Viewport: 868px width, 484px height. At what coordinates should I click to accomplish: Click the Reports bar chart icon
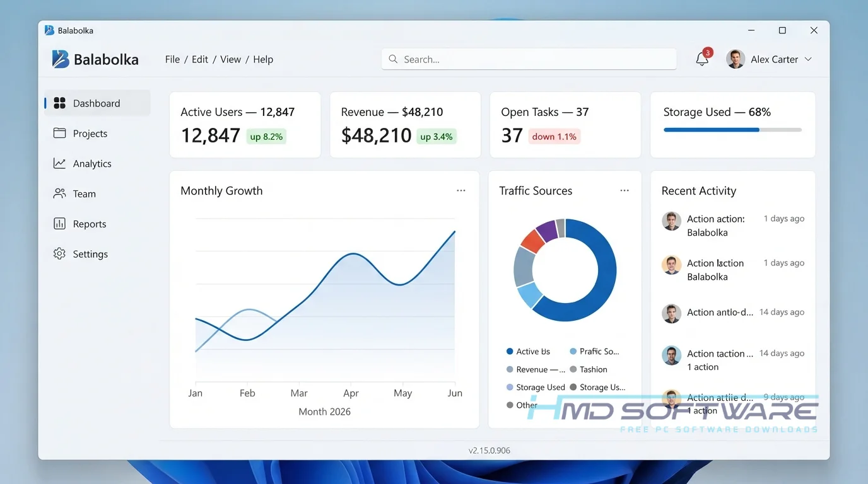[60, 224]
